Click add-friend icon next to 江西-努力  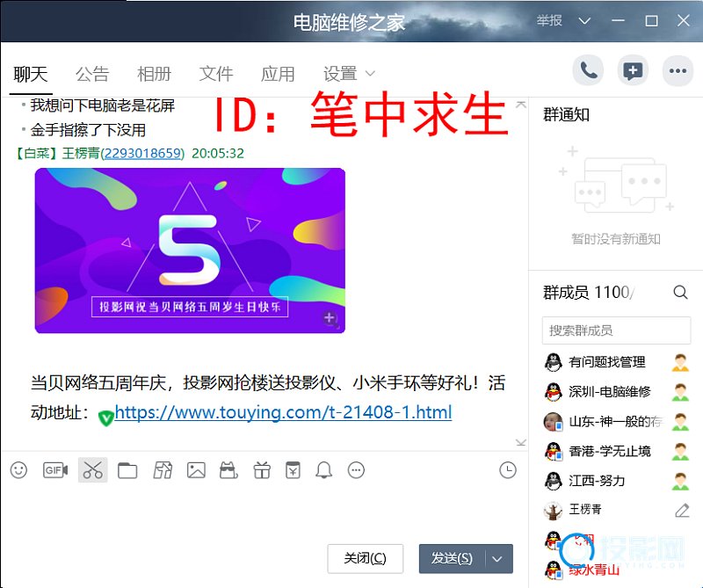(x=680, y=481)
